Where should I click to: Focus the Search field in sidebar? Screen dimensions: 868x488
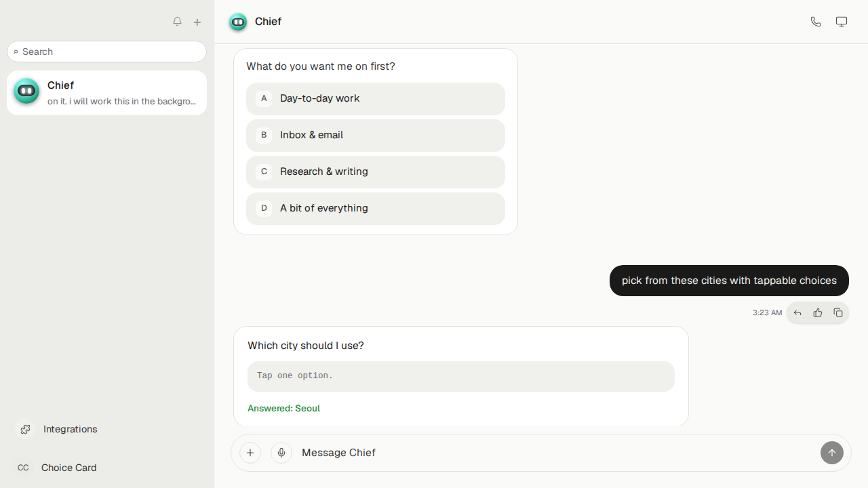coord(106,52)
